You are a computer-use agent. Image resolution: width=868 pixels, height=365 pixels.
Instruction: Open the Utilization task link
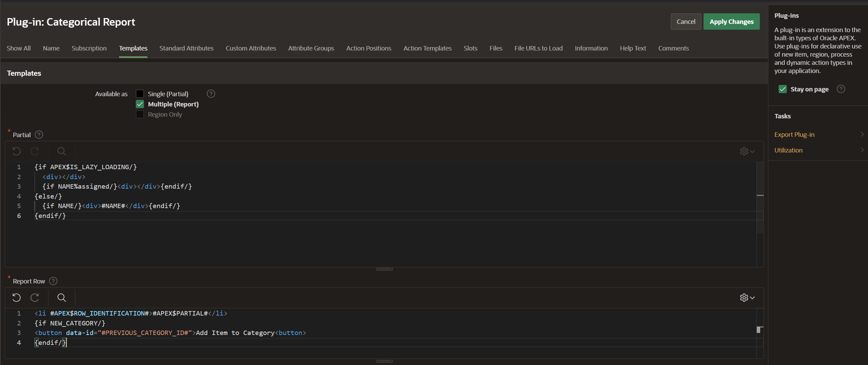point(788,150)
